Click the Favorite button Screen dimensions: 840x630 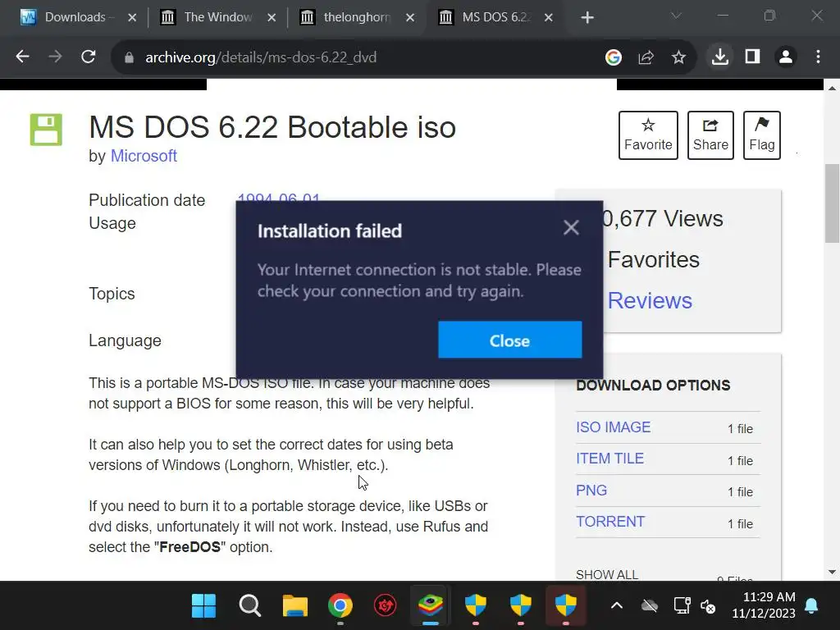point(648,135)
